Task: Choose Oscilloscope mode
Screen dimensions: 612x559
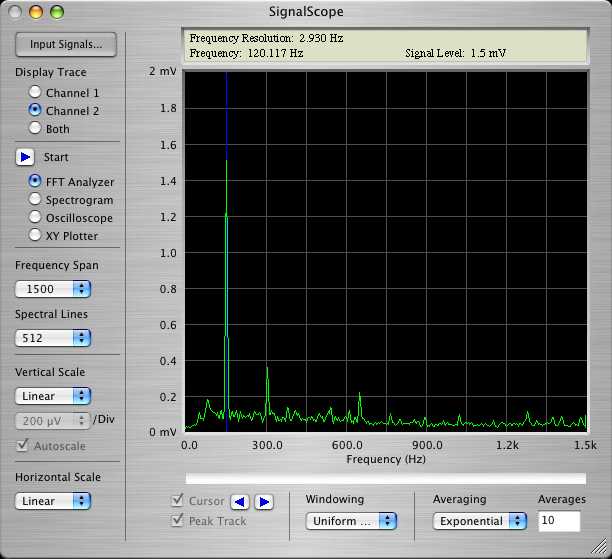Action: pyautogui.click(x=36, y=218)
